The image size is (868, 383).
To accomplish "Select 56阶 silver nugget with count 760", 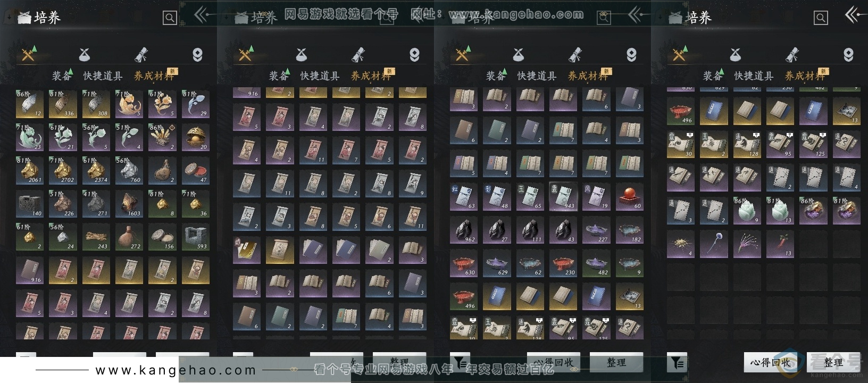I will click(x=129, y=170).
